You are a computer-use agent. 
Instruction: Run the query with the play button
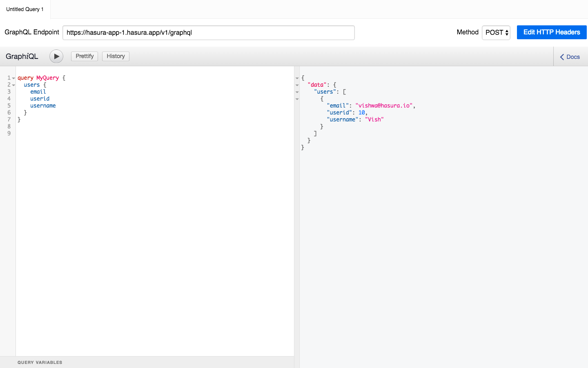click(x=56, y=56)
